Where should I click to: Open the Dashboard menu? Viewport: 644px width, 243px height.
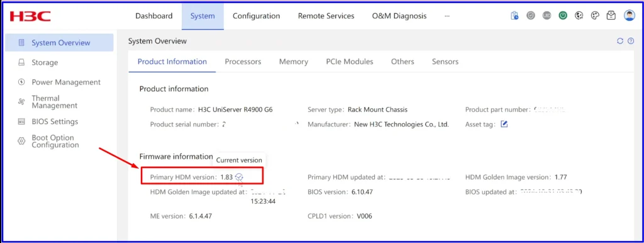click(154, 16)
